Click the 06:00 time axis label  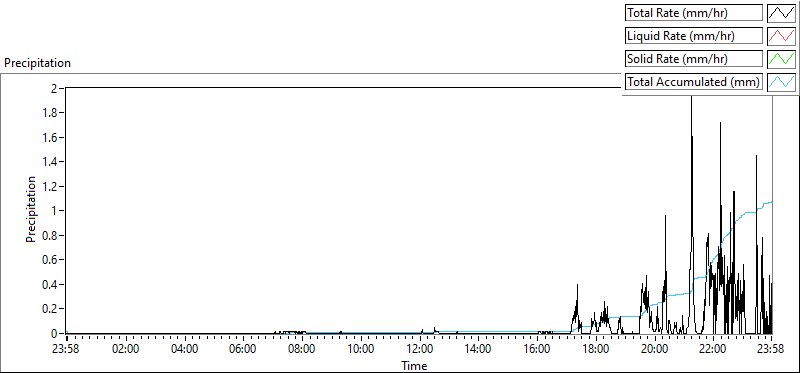(243, 350)
